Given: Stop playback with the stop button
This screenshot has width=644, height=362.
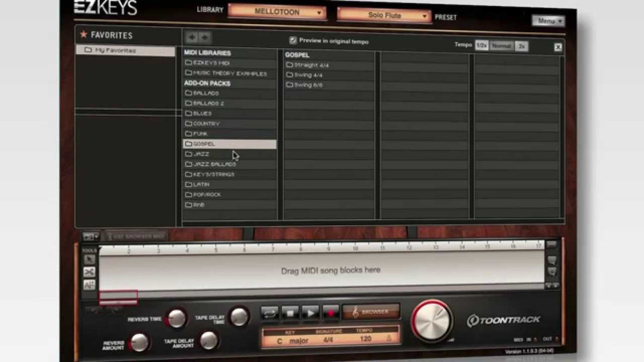Looking at the screenshot, I should tap(290, 313).
